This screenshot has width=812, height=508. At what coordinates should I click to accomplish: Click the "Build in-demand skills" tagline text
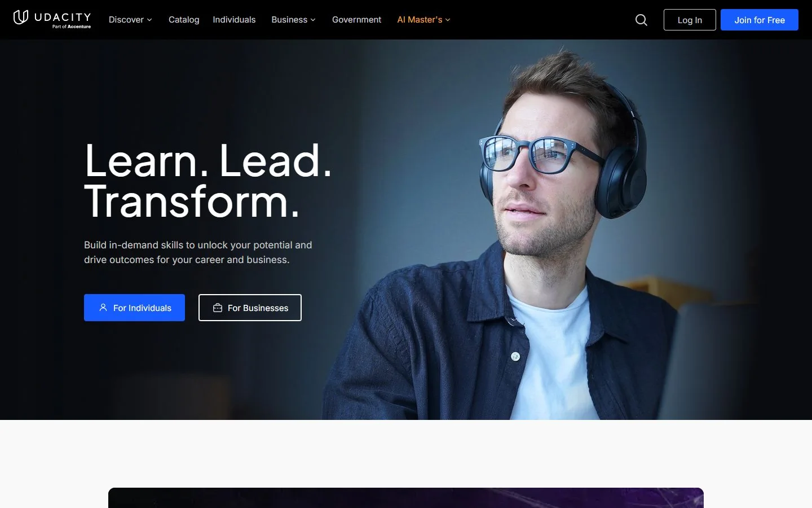(x=198, y=252)
